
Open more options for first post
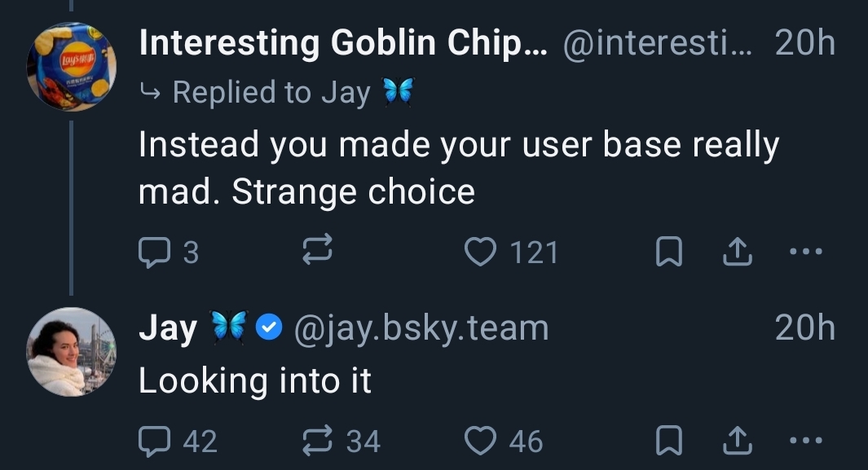coord(806,253)
